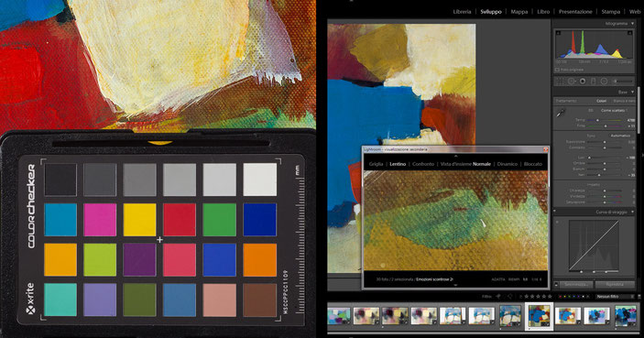Switch to the Sviluppo module
The height and width of the screenshot is (338, 644).
(x=491, y=12)
